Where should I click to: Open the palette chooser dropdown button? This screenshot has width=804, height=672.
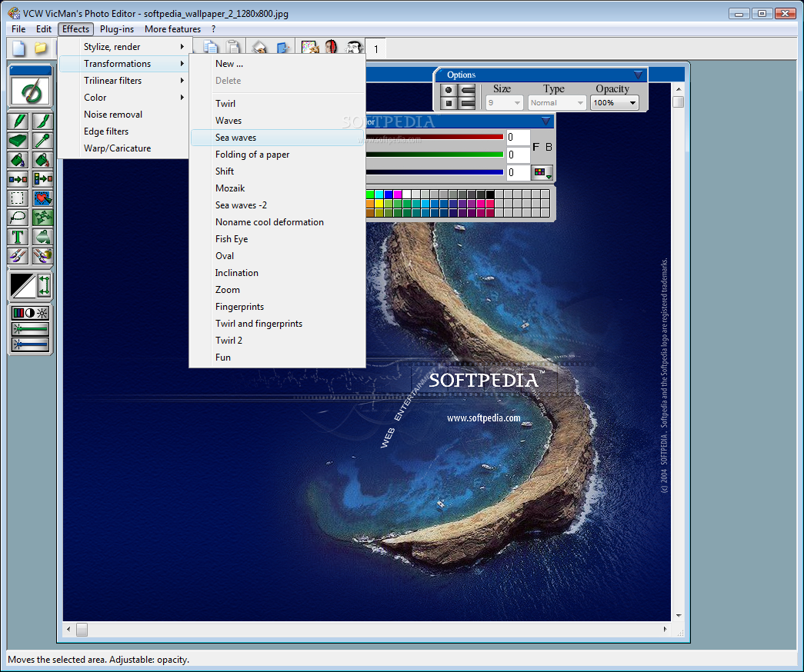click(x=542, y=173)
